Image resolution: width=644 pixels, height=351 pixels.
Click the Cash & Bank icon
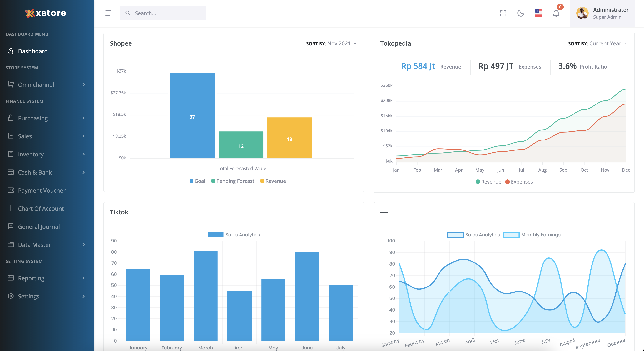pyautogui.click(x=11, y=172)
